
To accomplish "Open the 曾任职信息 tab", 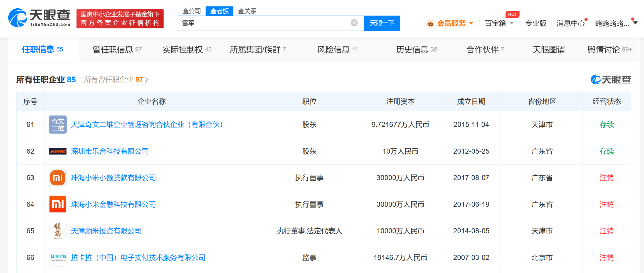I will click(117, 50).
